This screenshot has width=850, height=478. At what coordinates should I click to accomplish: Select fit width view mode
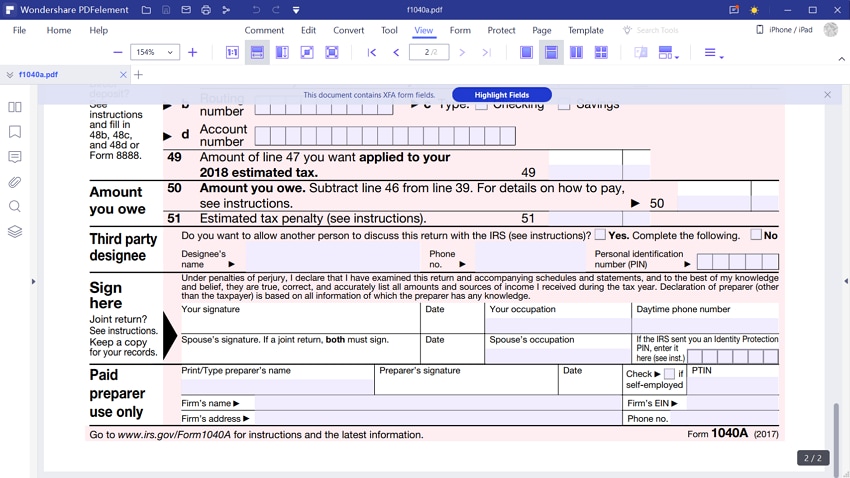[257, 53]
